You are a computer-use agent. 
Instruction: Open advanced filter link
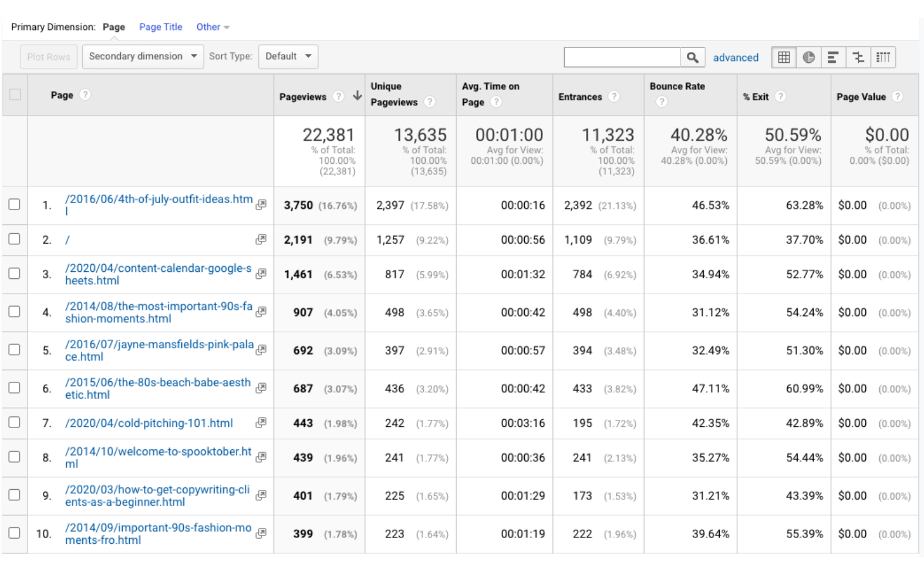[736, 58]
